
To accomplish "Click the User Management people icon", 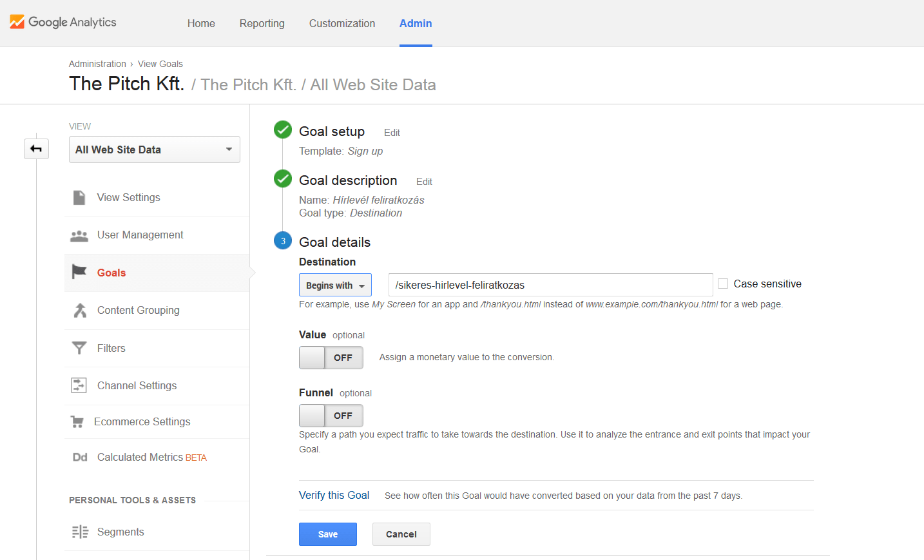I will pyautogui.click(x=79, y=235).
